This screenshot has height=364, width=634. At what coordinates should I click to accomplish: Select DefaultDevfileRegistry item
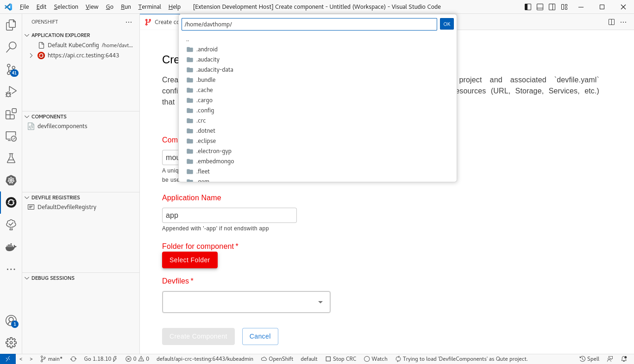pos(81,207)
